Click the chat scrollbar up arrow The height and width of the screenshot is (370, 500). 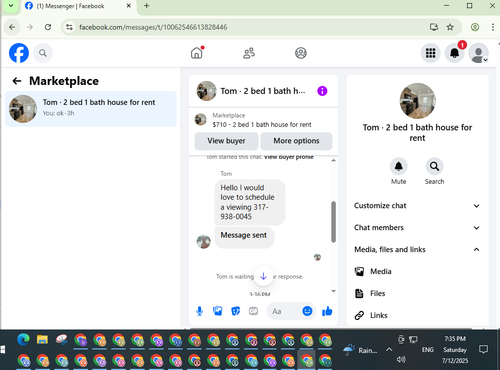(x=333, y=160)
